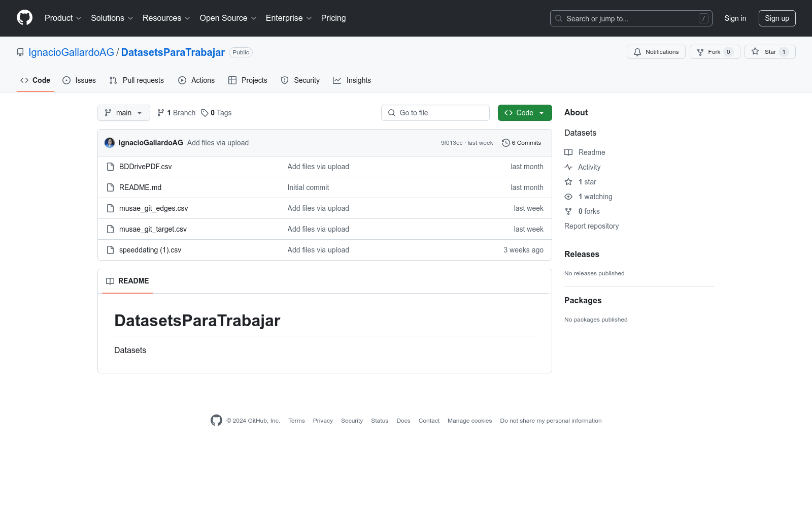Click the file icon for BDDrivePDF.csv
The height and width of the screenshot is (508, 812).
click(x=110, y=167)
